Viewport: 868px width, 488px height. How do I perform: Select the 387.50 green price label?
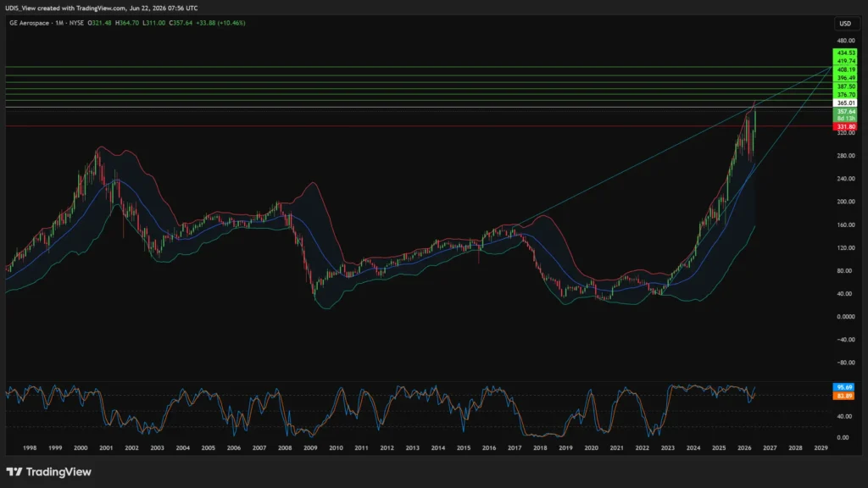(845, 86)
